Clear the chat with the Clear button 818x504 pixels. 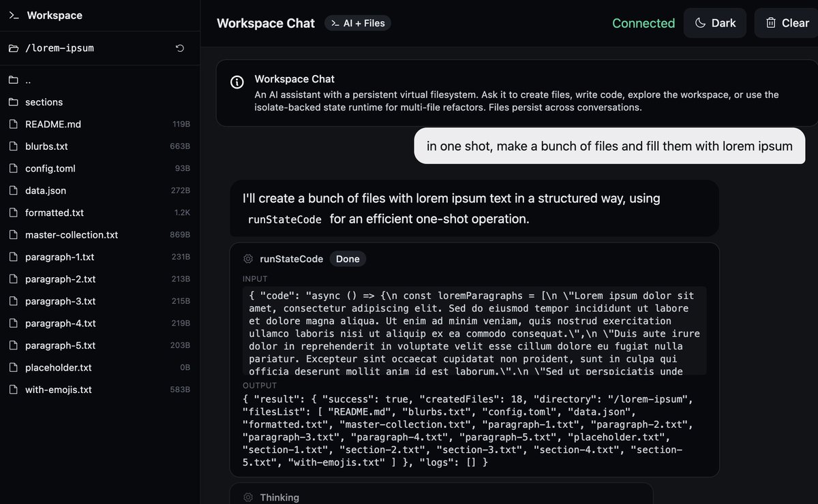[x=787, y=23]
